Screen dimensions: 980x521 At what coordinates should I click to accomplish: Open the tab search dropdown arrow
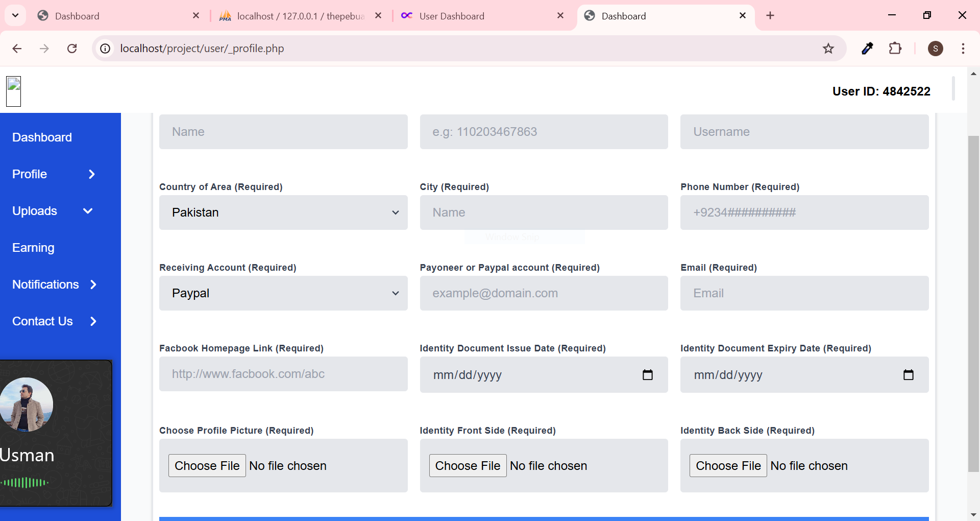coord(15,15)
